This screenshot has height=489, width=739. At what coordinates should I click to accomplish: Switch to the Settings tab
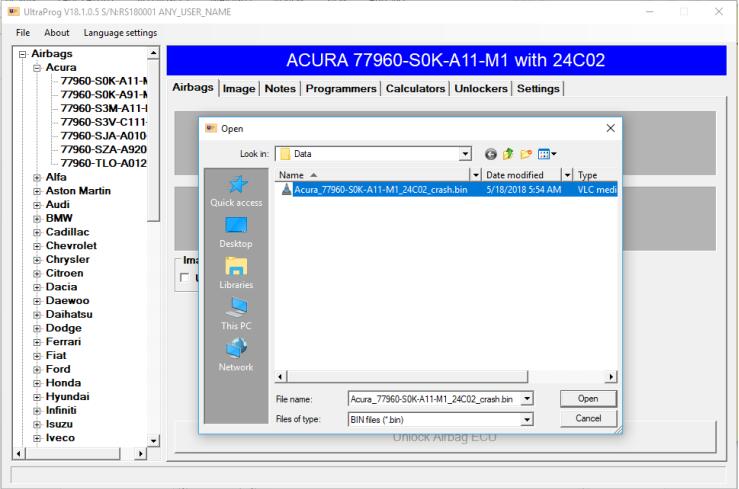538,89
